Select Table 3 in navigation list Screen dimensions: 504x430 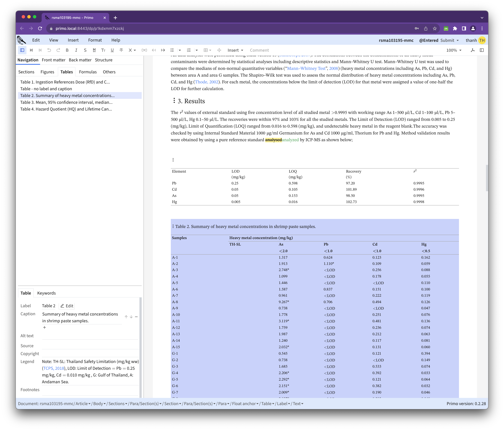point(66,102)
